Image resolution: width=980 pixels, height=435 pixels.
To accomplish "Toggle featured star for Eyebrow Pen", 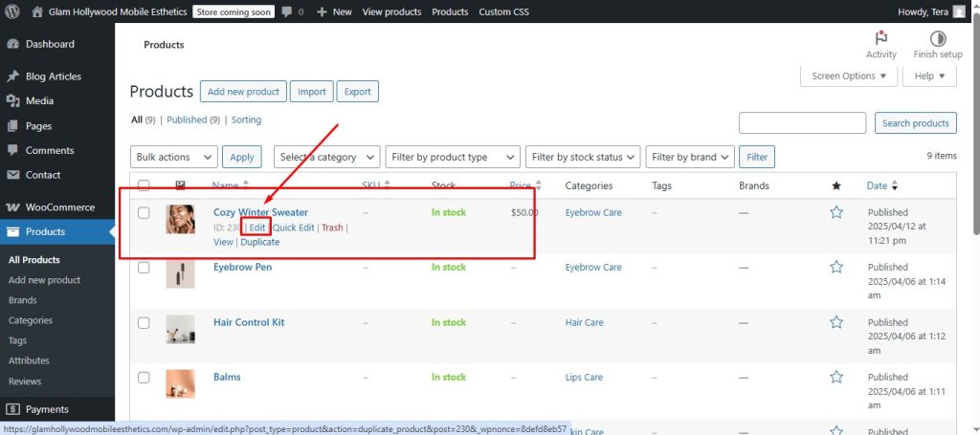I will click(836, 267).
